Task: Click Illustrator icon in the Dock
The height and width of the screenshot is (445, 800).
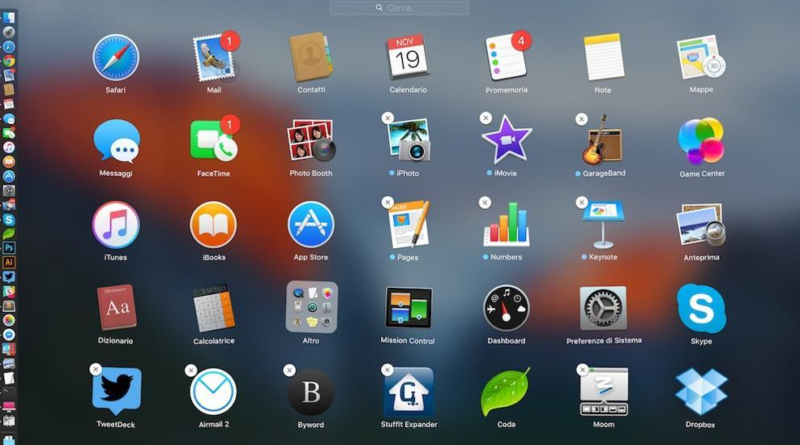Action: tap(9, 262)
